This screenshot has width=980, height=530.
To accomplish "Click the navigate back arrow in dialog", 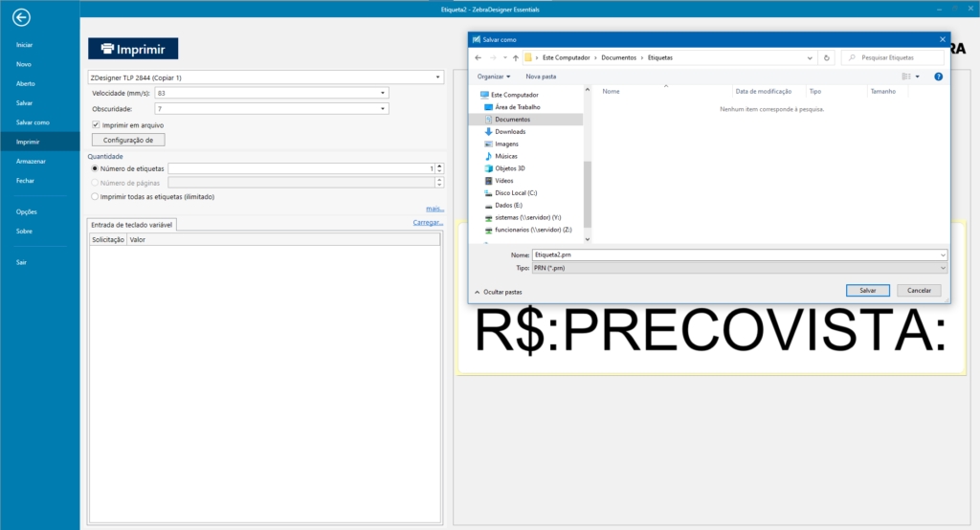I will point(479,57).
